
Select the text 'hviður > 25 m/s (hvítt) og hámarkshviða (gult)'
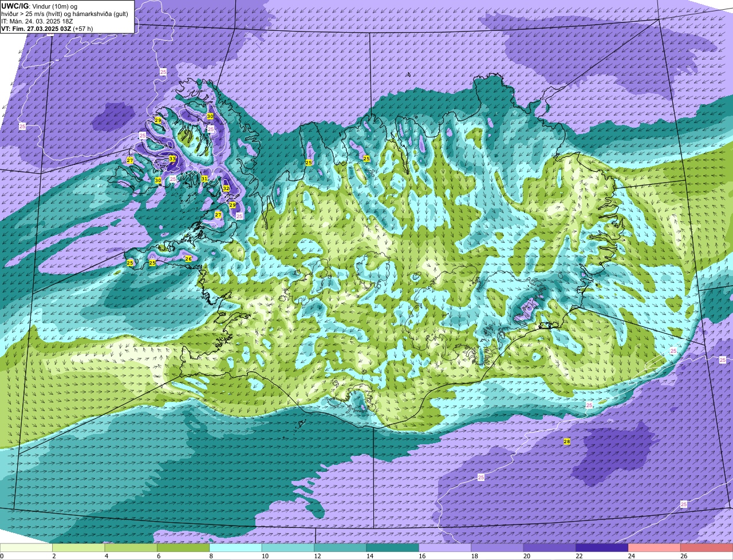coord(64,13)
